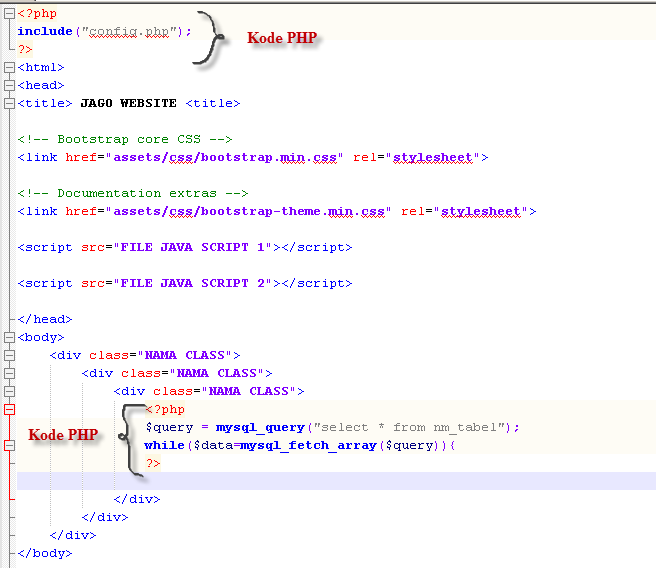Screen dimensions: 656x568
Task: Click the JAGO WEBSITE title text
Action: (x=128, y=103)
